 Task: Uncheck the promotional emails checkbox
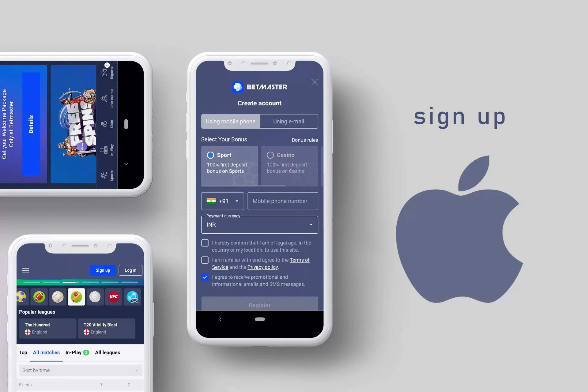click(205, 277)
